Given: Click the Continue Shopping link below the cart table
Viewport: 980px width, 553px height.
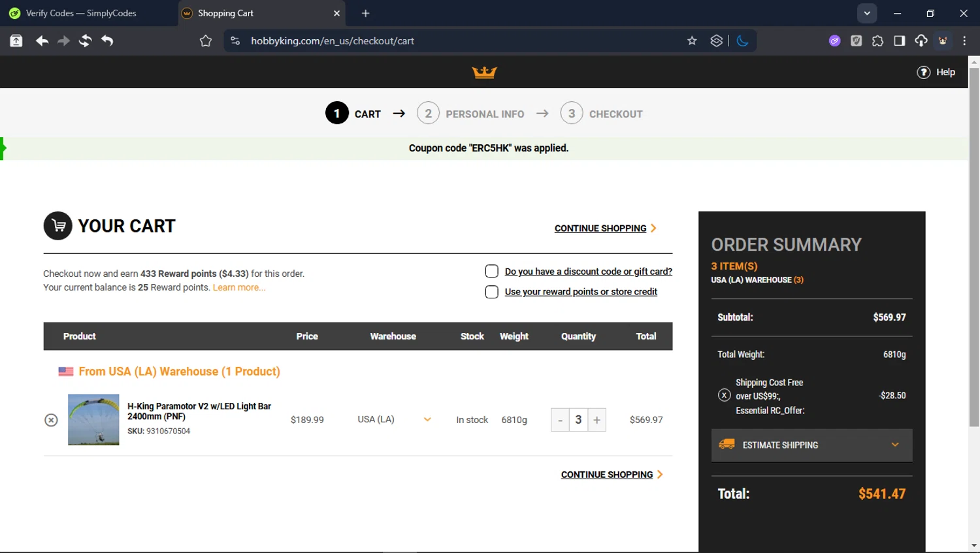Looking at the screenshot, I should tap(612, 475).
